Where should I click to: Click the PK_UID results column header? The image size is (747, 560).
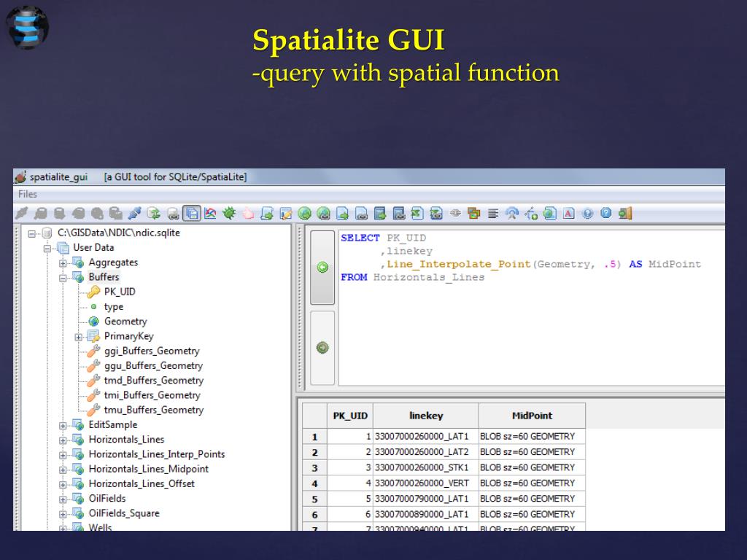tap(350, 416)
